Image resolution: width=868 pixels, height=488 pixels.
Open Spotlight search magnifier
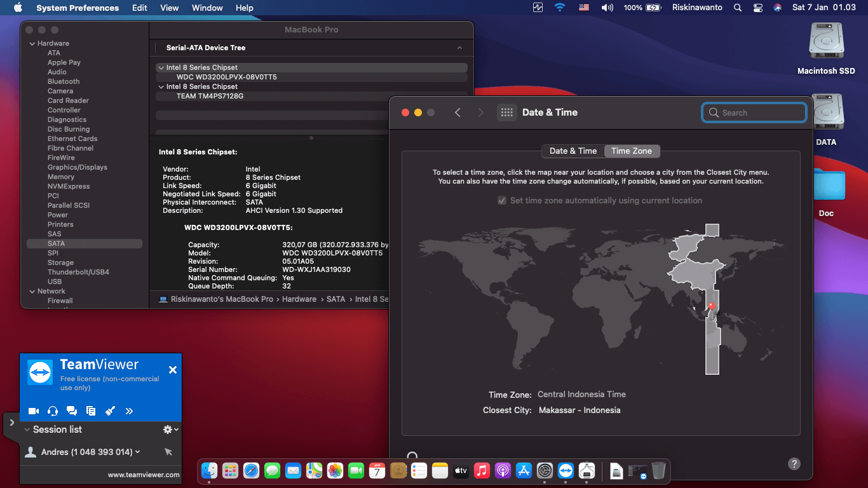pos(738,8)
